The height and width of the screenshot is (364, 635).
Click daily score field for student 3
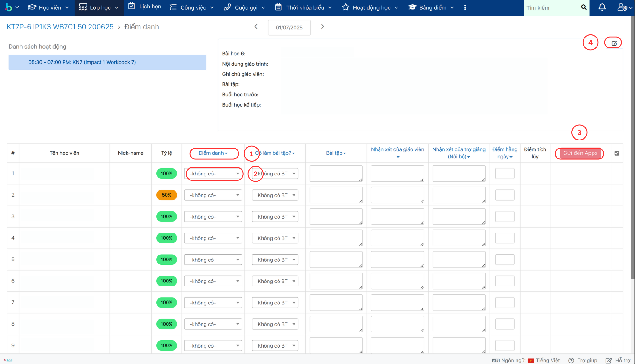pyautogui.click(x=505, y=216)
